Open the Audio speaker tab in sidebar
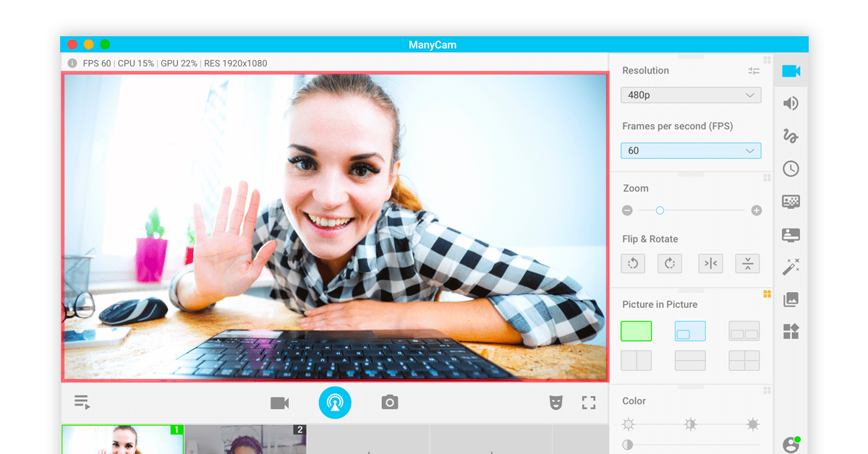Viewport: 868px width, 454px height. (x=791, y=103)
